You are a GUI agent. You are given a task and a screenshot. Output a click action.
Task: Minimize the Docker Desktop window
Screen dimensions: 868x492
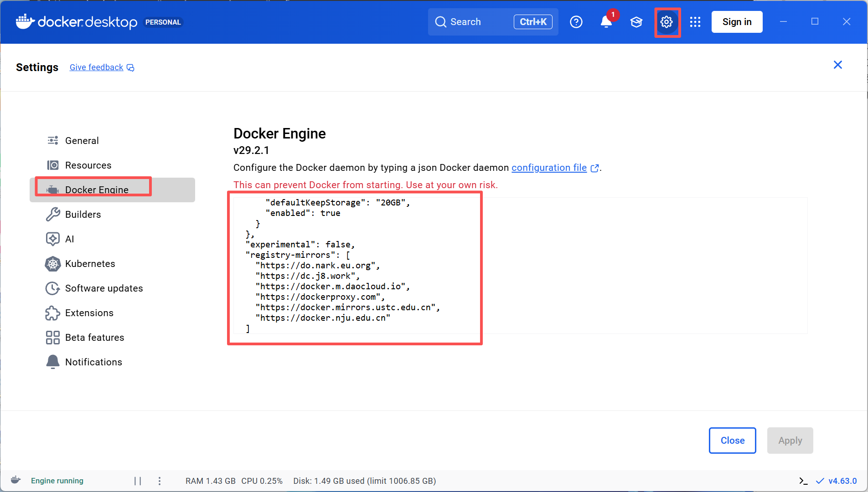[783, 21]
